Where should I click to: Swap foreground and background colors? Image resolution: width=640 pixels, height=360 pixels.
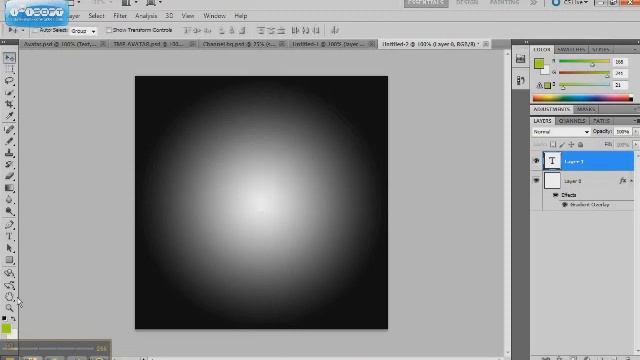pos(13,318)
